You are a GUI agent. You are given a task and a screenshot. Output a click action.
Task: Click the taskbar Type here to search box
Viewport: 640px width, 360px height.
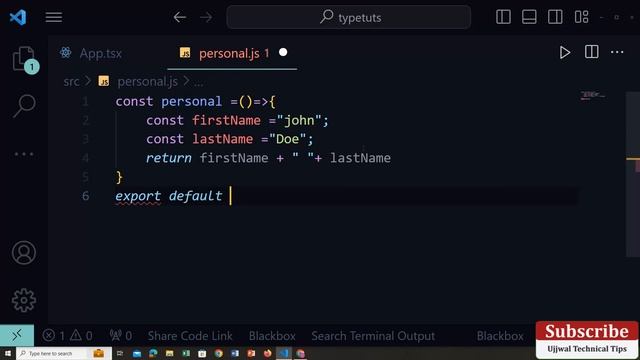64,353
